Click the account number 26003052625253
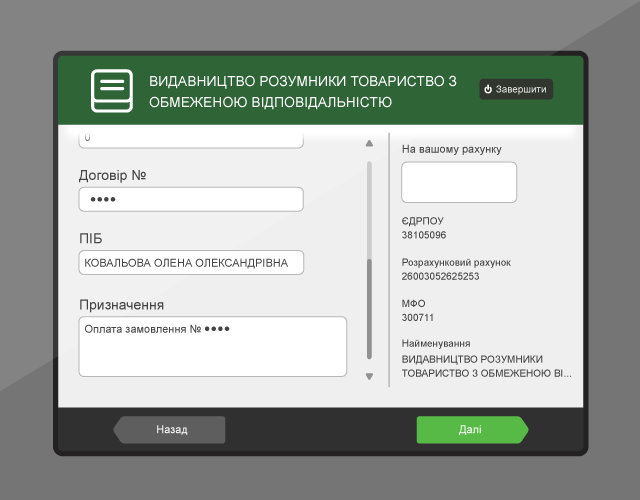This screenshot has width=640, height=500. (440, 276)
